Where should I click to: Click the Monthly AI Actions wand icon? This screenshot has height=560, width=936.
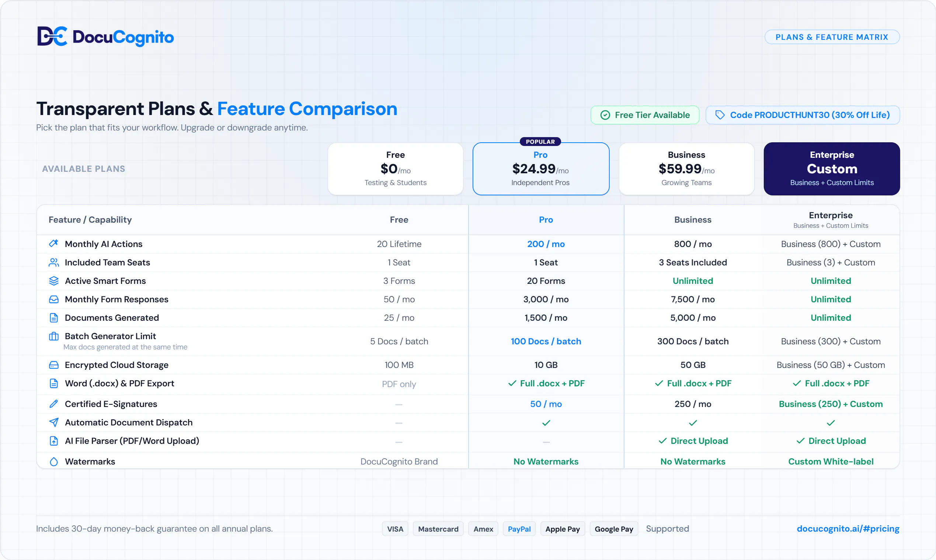point(53,244)
